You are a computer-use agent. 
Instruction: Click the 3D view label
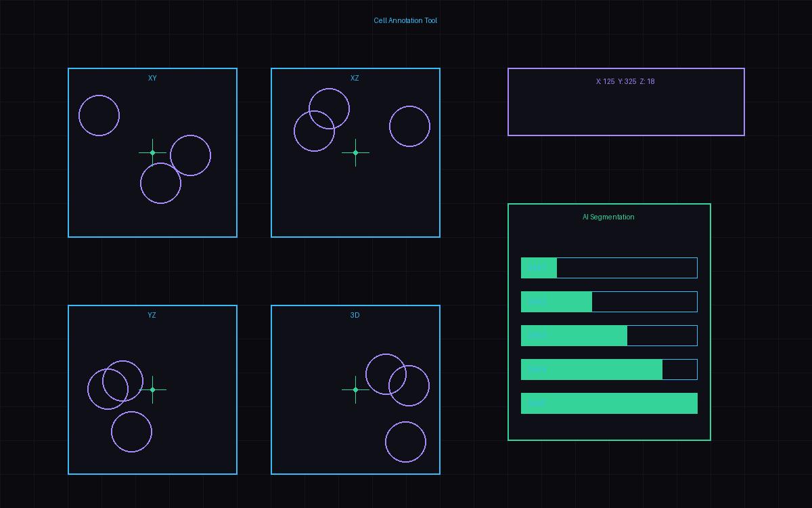355,316
